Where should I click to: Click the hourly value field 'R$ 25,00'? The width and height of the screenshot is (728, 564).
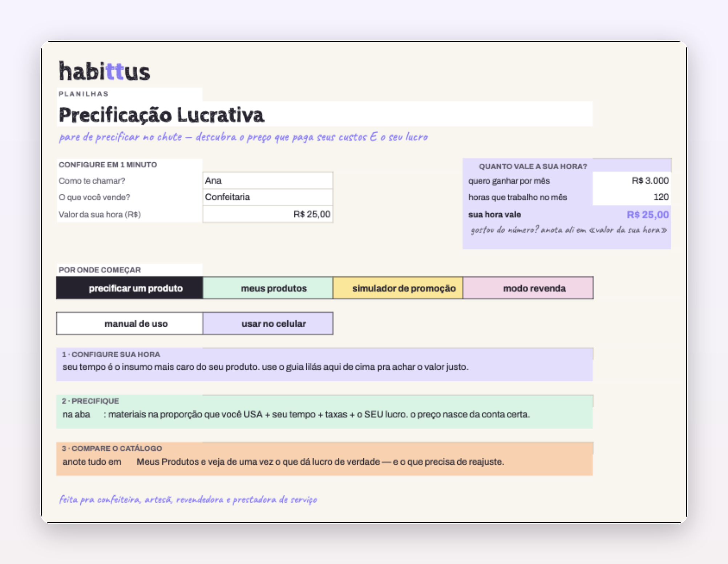268,214
